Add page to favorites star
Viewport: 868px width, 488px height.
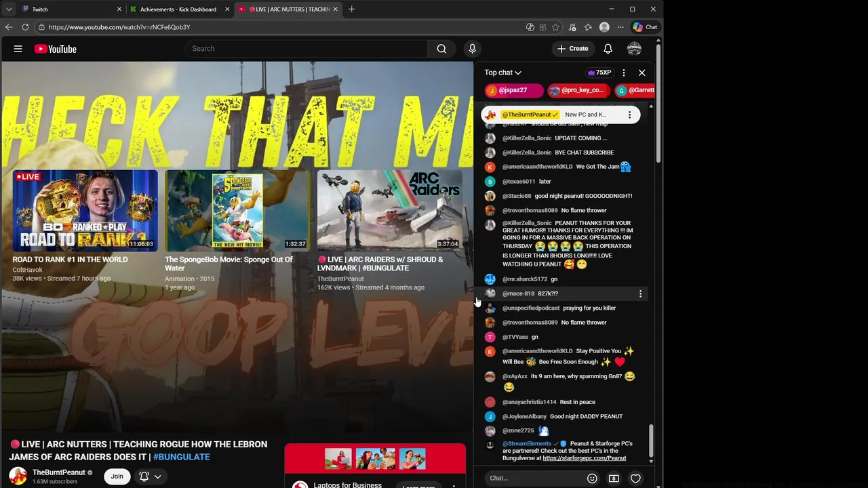pyautogui.click(x=555, y=27)
